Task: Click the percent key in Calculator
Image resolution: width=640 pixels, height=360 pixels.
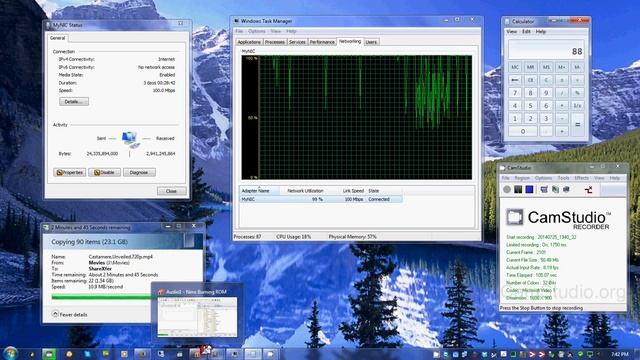Action: click(x=577, y=93)
